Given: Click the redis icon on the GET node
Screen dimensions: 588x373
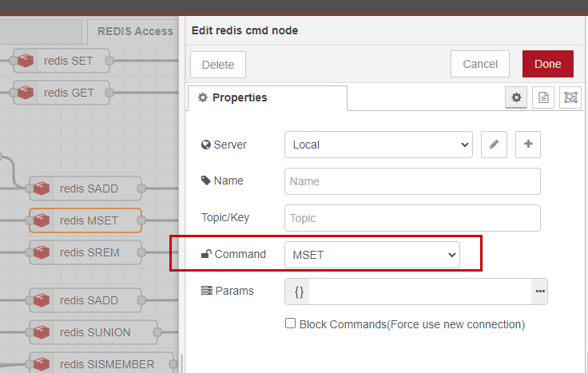Looking at the screenshot, I should pos(26,93).
